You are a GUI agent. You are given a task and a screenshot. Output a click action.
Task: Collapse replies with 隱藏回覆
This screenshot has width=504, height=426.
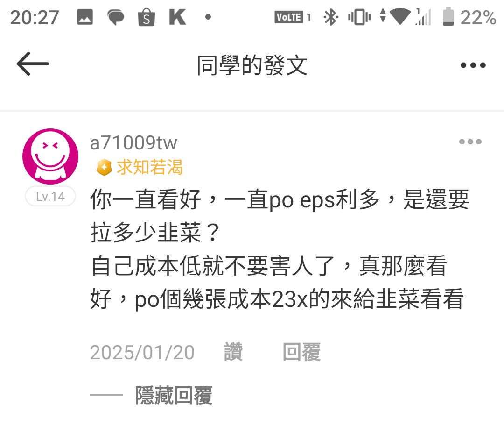(x=174, y=395)
